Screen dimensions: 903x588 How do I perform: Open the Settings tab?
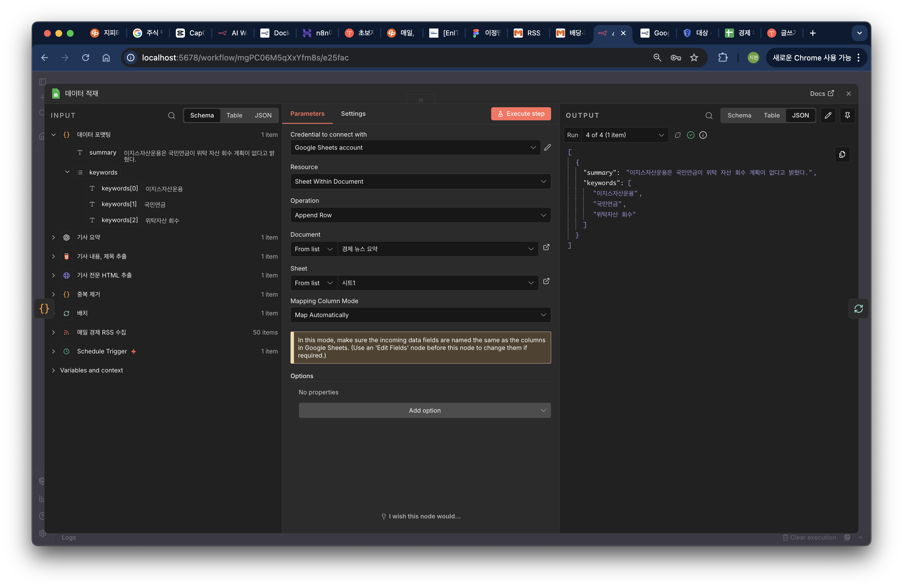pos(353,114)
